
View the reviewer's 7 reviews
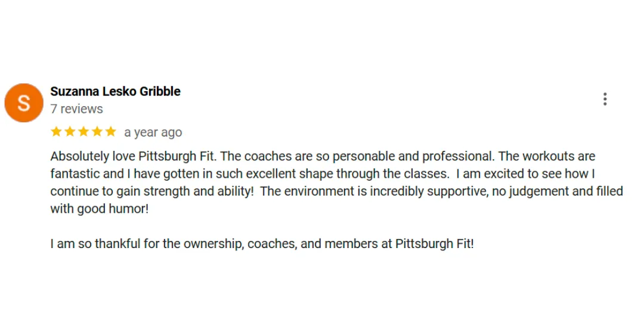[76, 109]
